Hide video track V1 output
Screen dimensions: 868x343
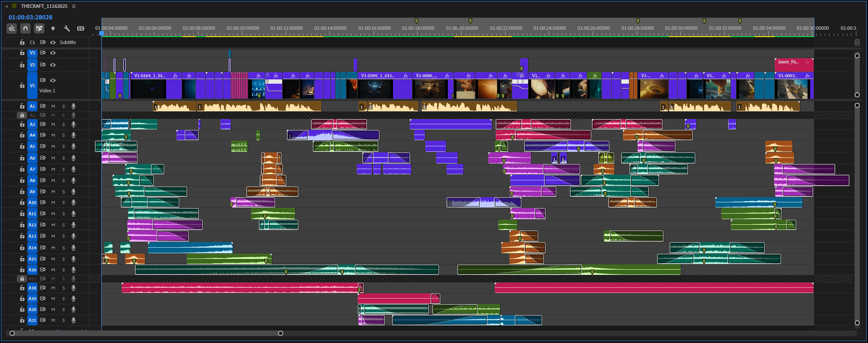(x=53, y=80)
